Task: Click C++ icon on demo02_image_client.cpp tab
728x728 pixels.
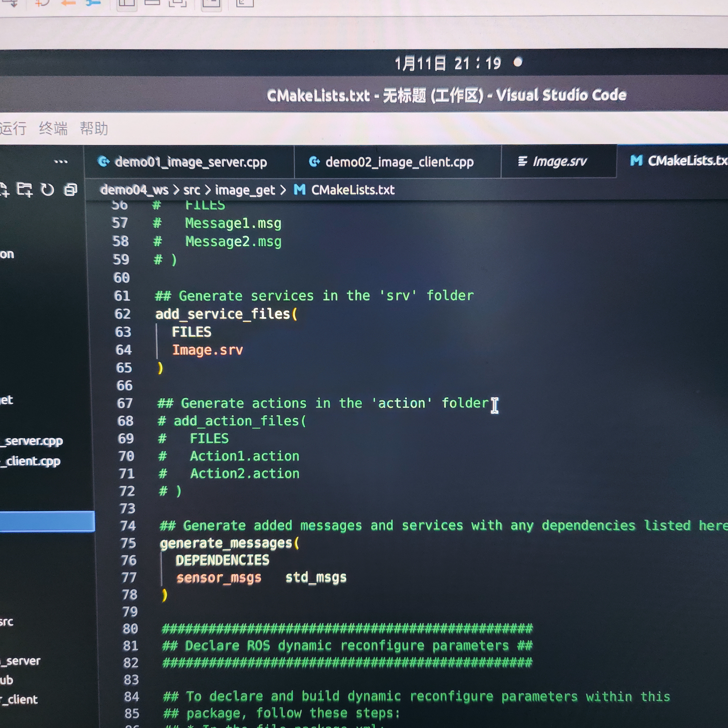Action: pos(314,162)
